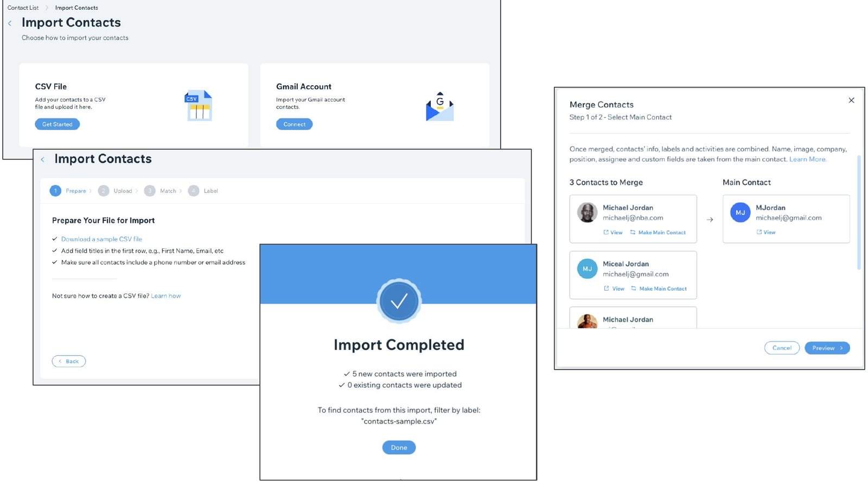The width and height of the screenshot is (868, 482).
Task: Select the Match step in the wizard
Action: (161, 191)
